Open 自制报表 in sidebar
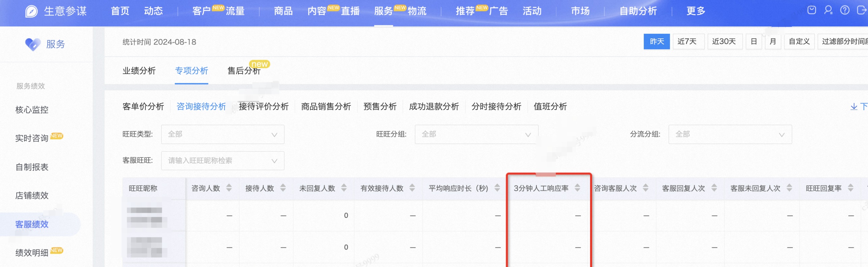868x267 pixels. 32,167
